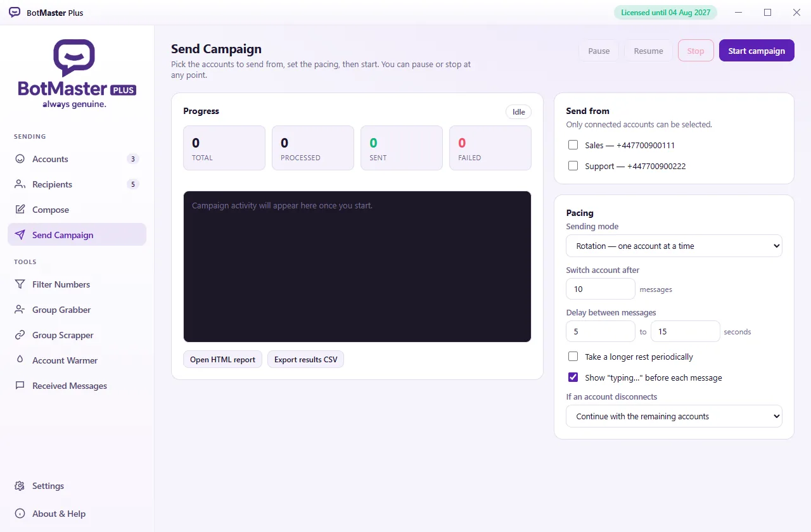Click the campaign activity log area
Screen dimensions: 811x532
point(357,267)
